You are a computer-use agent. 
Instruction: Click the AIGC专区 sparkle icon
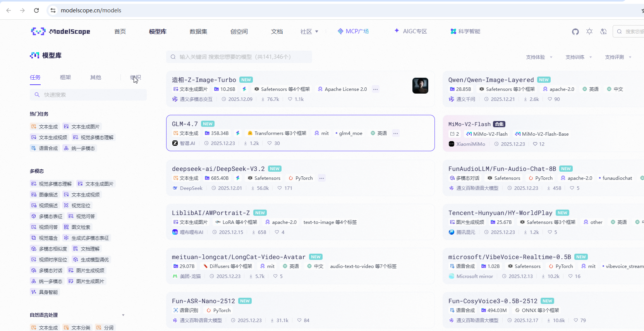[x=397, y=31]
